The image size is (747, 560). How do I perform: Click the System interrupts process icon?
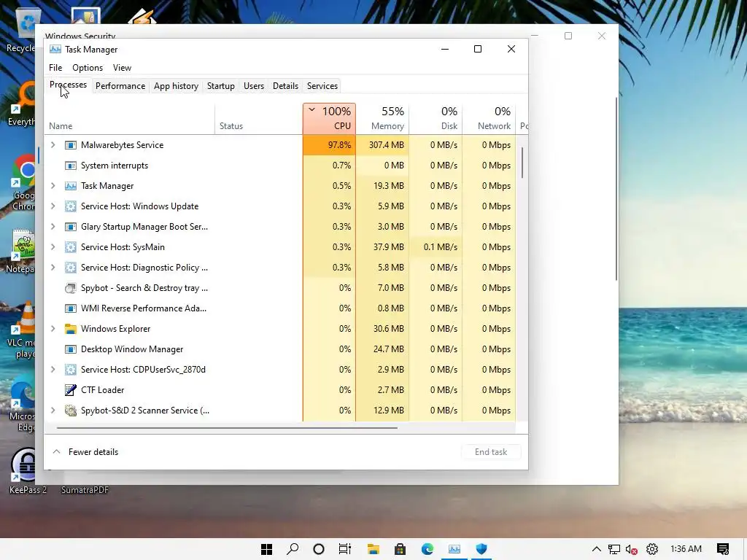point(71,166)
